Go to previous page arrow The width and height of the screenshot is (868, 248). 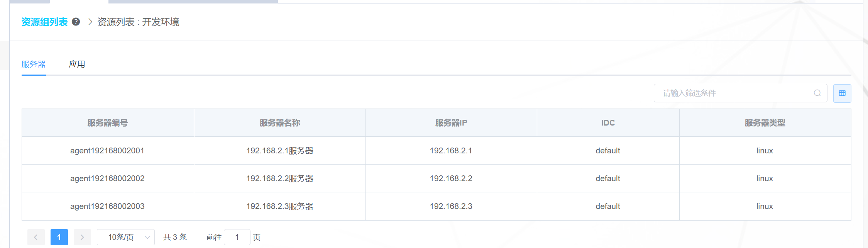36,237
